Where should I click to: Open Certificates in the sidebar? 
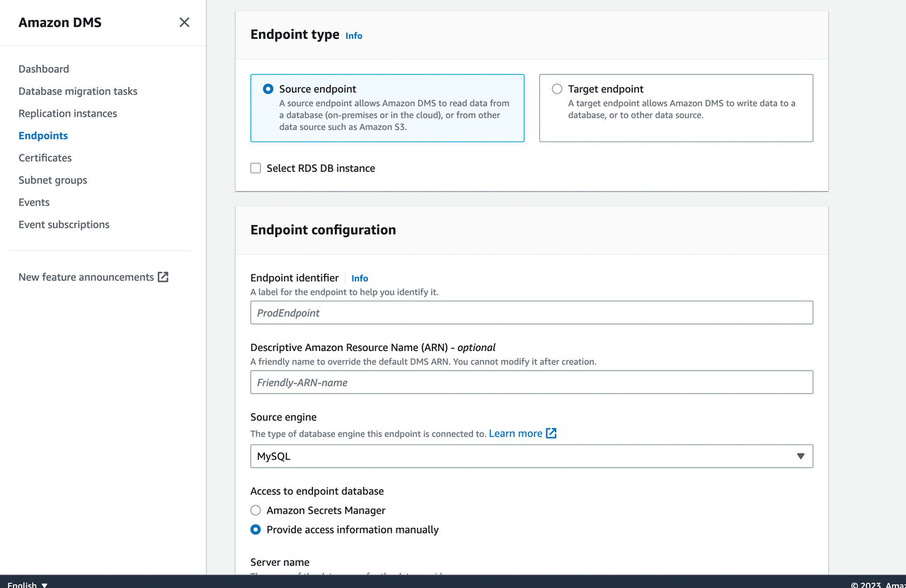pyautogui.click(x=45, y=158)
